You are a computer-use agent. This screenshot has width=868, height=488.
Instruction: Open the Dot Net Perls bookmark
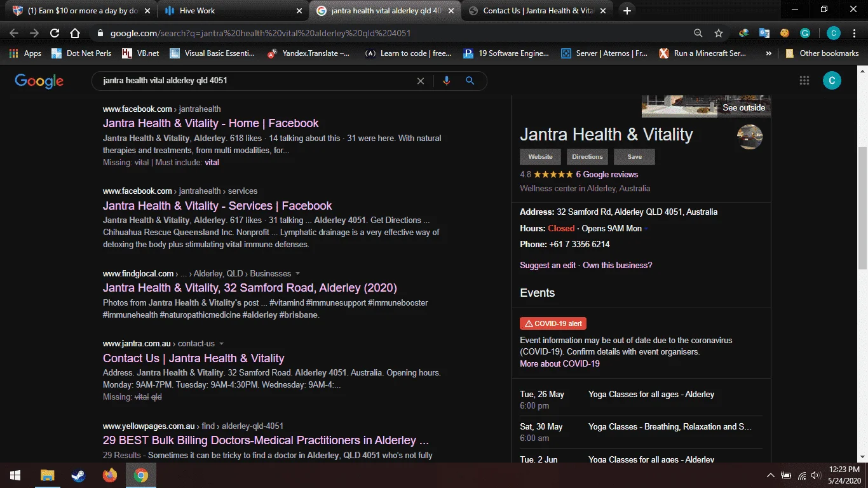pyautogui.click(x=81, y=53)
